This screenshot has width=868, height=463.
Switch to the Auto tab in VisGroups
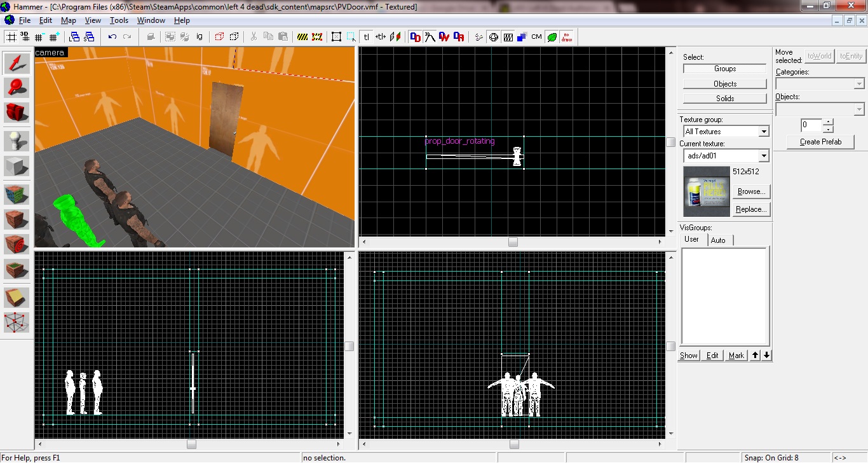click(719, 240)
